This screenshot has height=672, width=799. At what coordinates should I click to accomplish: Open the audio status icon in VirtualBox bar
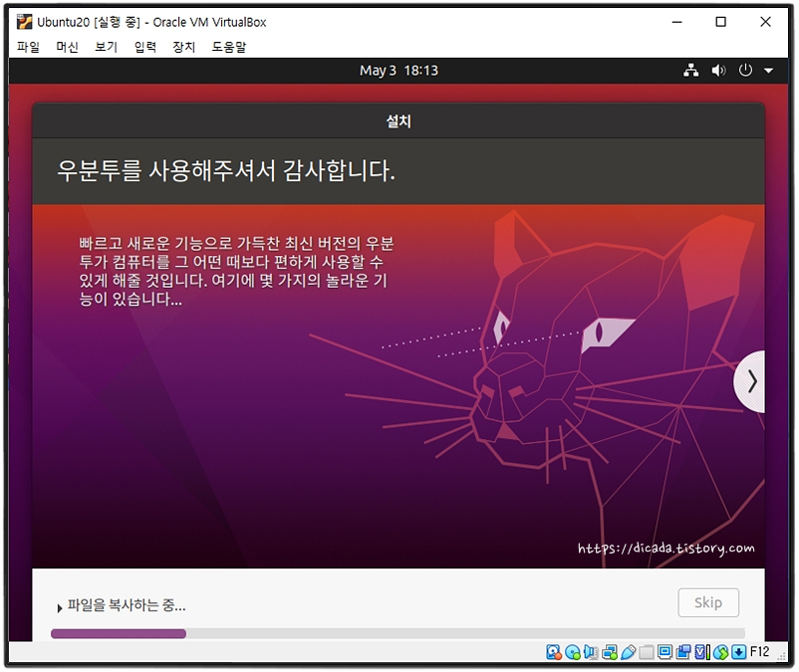pyautogui.click(x=591, y=652)
